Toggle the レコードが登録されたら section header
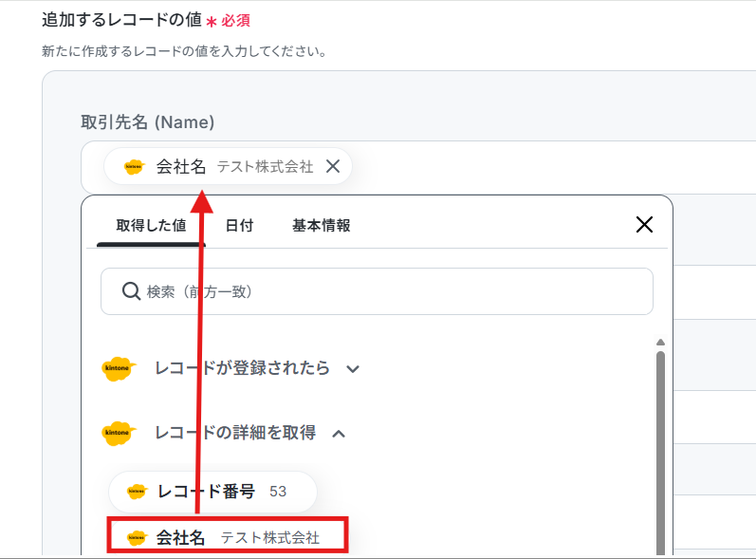Image resolution: width=756 pixels, height=559 pixels. pyautogui.click(x=230, y=369)
